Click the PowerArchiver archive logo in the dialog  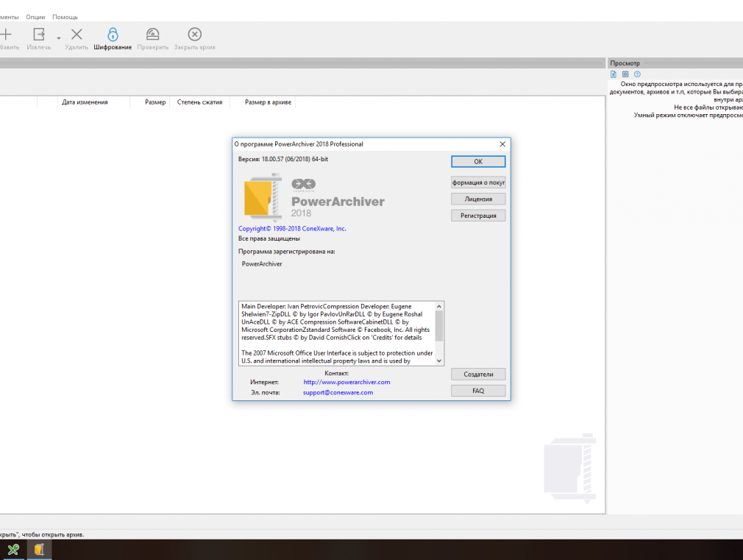pyautogui.click(x=263, y=198)
